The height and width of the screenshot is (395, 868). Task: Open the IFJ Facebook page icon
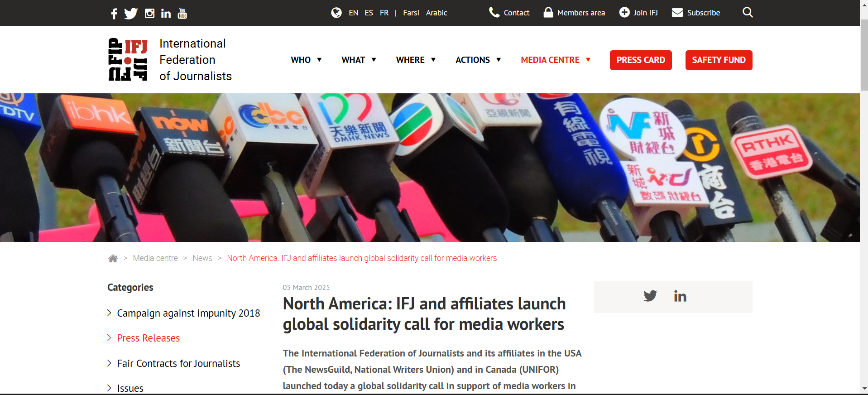click(x=114, y=14)
